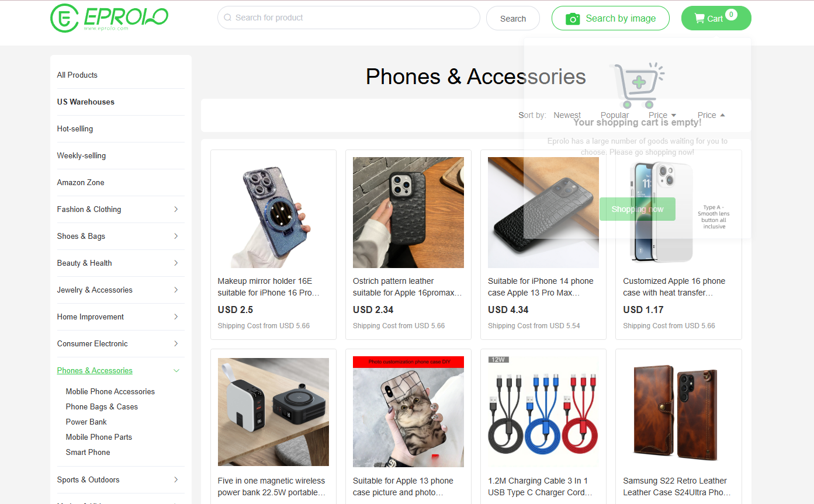This screenshot has height=504, width=814.
Task: Open the Hot-selling category
Action: point(75,128)
